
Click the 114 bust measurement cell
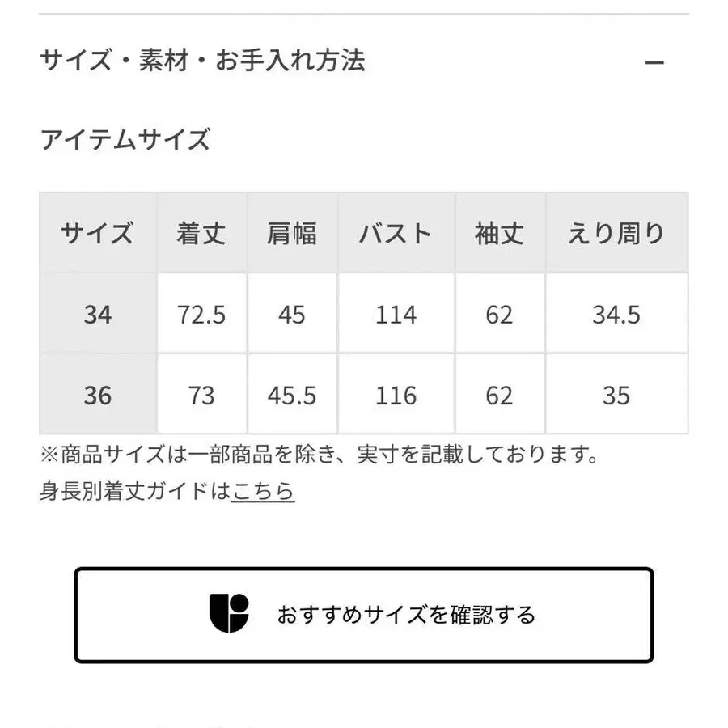(396, 314)
